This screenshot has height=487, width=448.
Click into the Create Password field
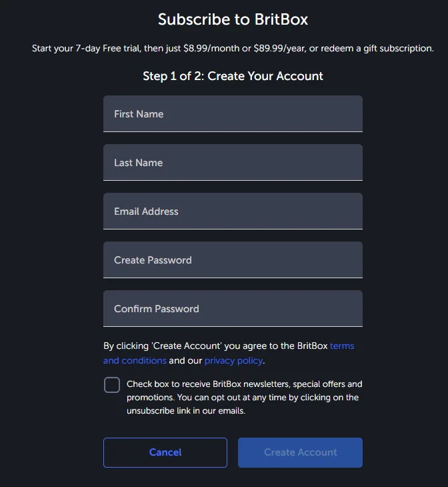pyautogui.click(x=233, y=260)
